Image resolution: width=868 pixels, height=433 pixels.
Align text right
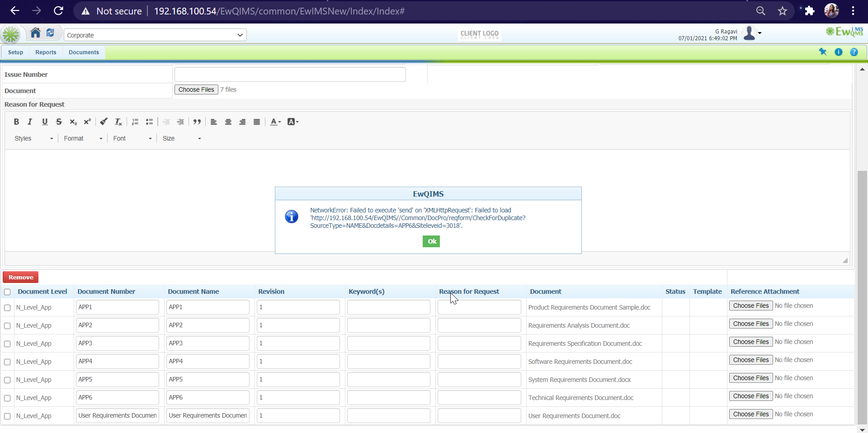click(242, 122)
